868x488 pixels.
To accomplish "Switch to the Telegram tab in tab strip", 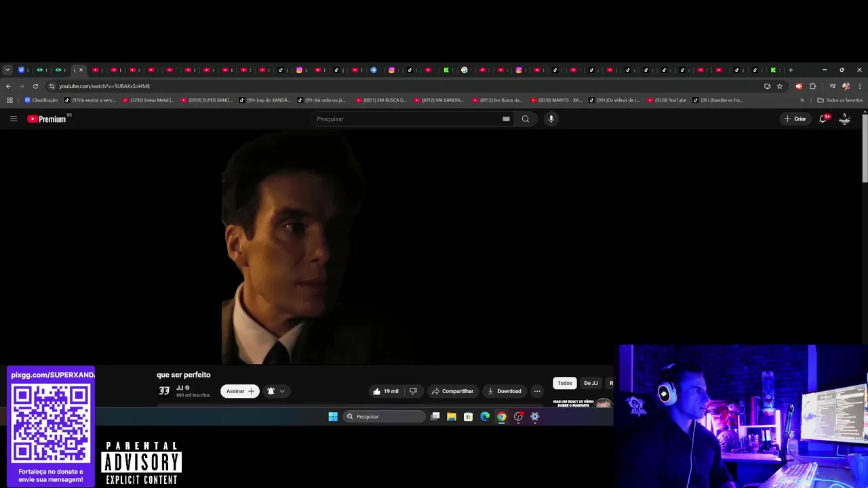I will pyautogui.click(x=373, y=70).
